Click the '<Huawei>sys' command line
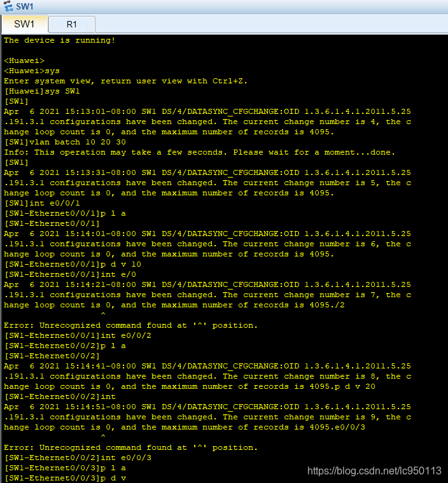 pyautogui.click(x=32, y=71)
